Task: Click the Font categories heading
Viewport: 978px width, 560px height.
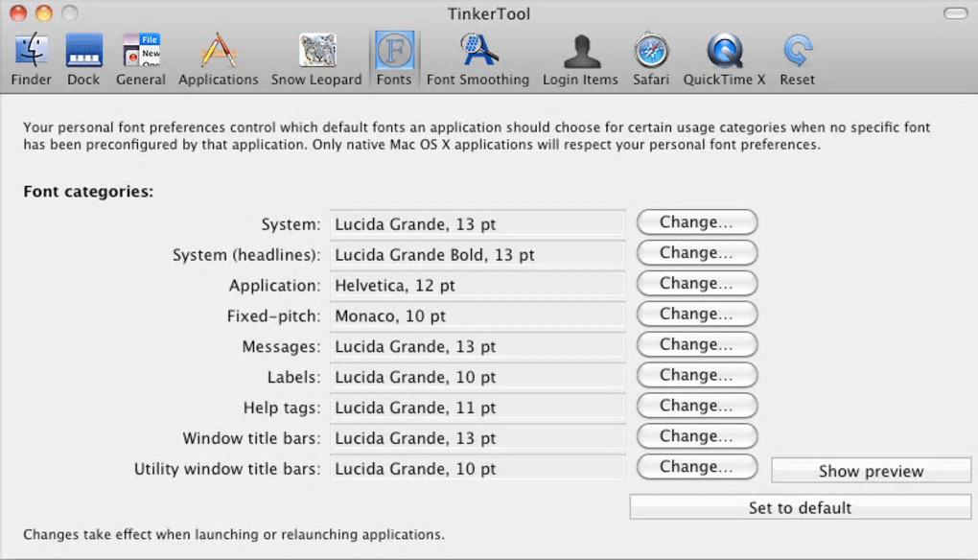Action: (88, 192)
